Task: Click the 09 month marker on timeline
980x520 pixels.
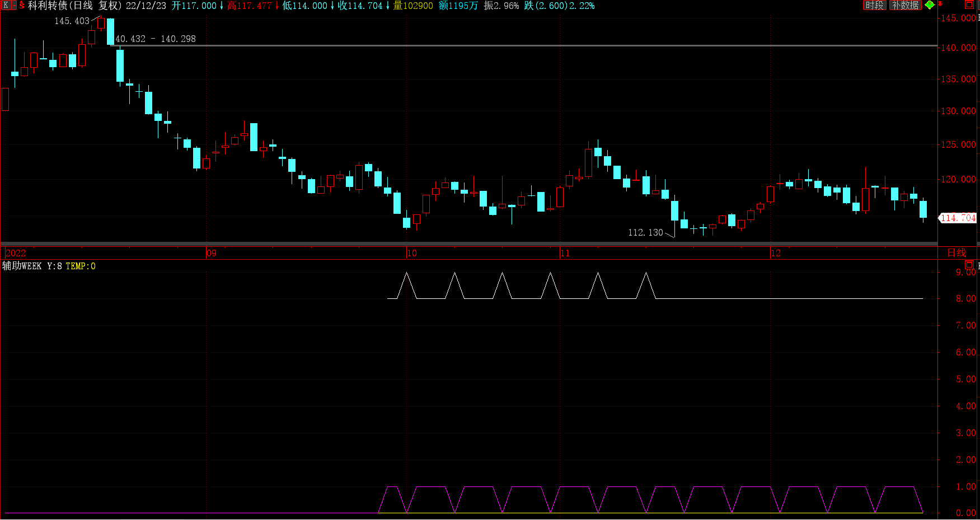Action: tap(211, 253)
